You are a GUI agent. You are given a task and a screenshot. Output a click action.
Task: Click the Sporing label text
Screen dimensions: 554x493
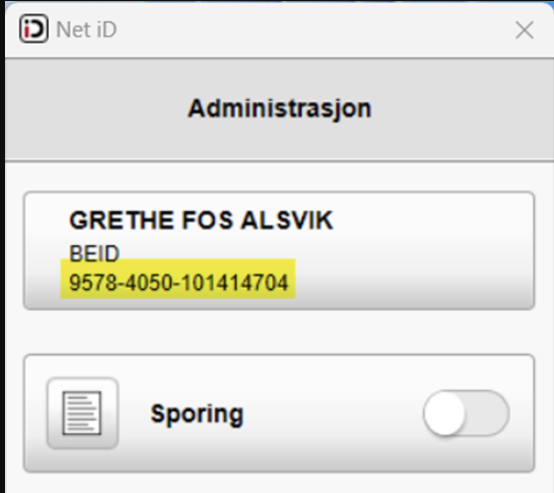[197, 414]
